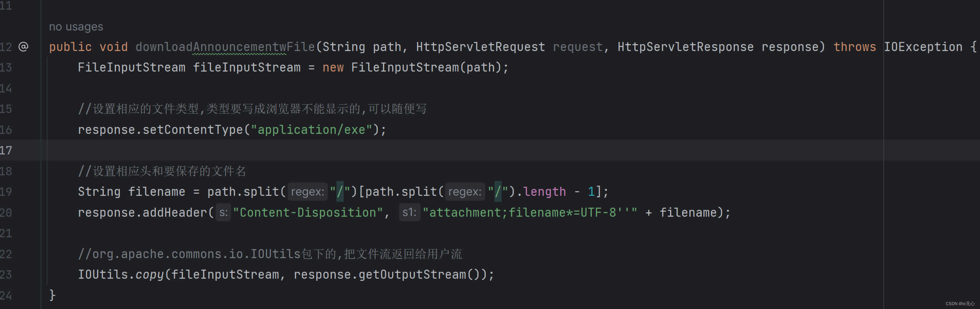980x309 pixels.
Task: Click the "Content-Disposition" string on line 20
Action: point(307,212)
